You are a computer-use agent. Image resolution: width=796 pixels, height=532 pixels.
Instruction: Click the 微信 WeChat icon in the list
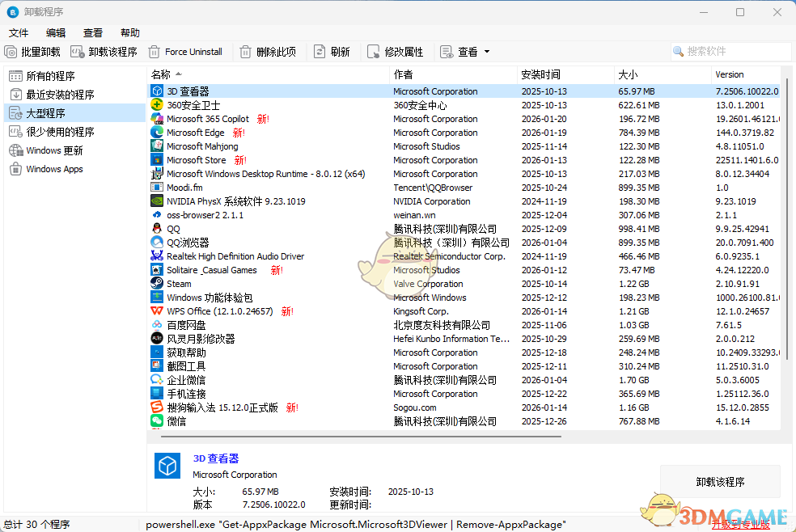pyautogui.click(x=157, y=421)
